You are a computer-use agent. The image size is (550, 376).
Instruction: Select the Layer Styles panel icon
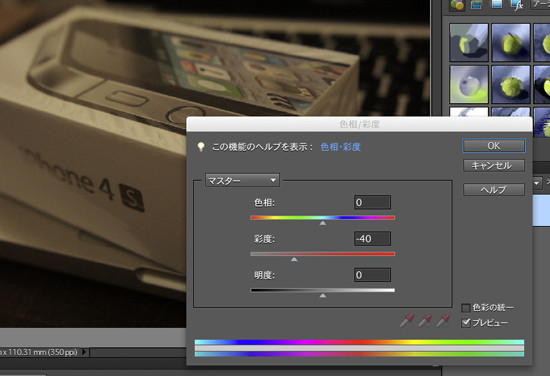tap(476, 5)
